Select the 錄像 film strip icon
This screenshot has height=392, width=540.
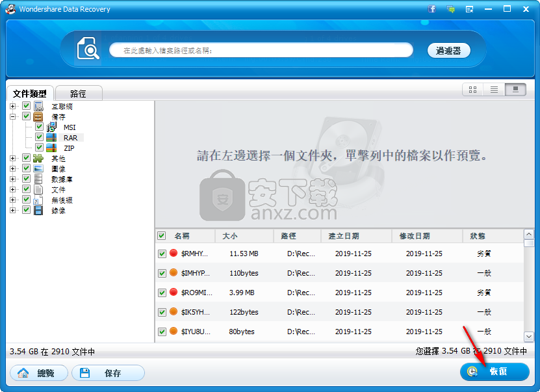(x=38, y=210)
